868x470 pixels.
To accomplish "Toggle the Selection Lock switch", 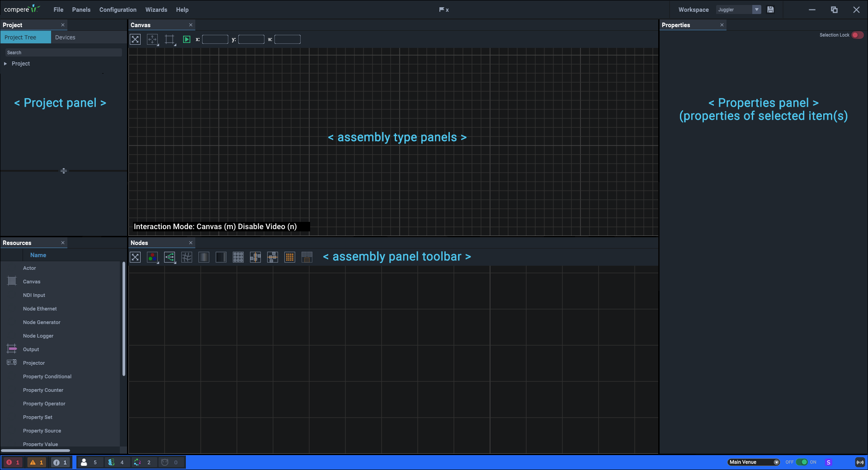I will pos(857,35).
